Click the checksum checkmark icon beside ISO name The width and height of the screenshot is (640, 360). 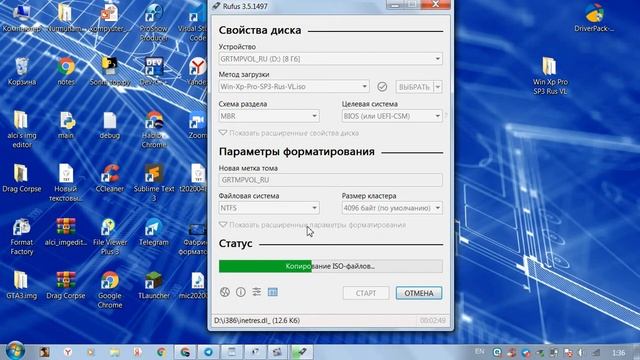382,87
